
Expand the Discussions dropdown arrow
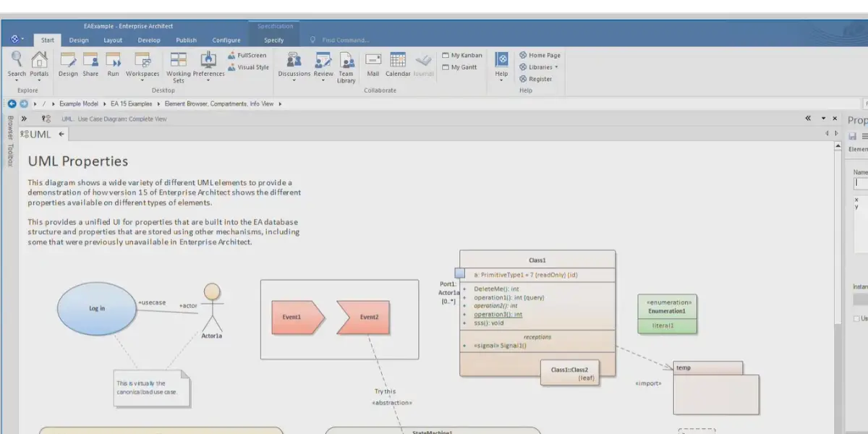[294, 80]
